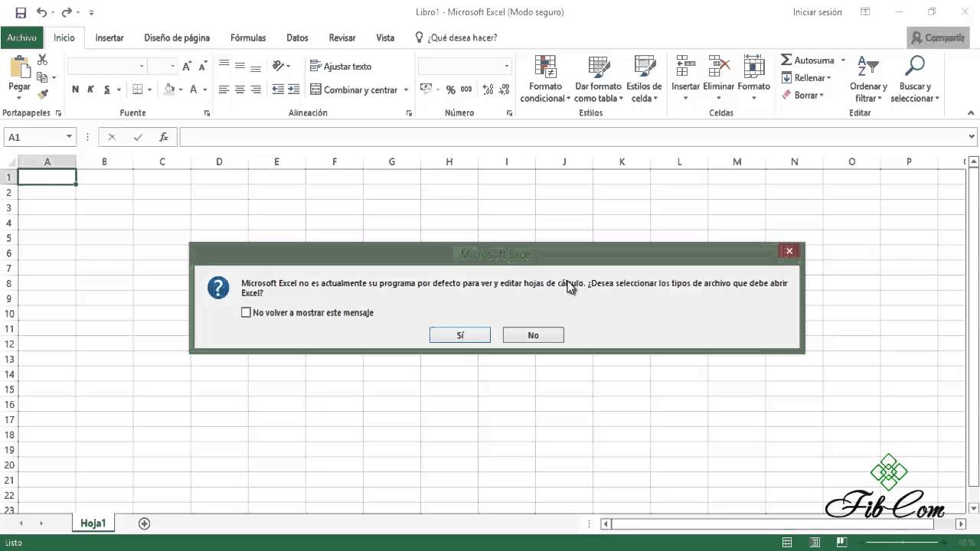This screenshot has height=551, width=980.
Task: Align text left icon
Action: click(x=224, y=90)
